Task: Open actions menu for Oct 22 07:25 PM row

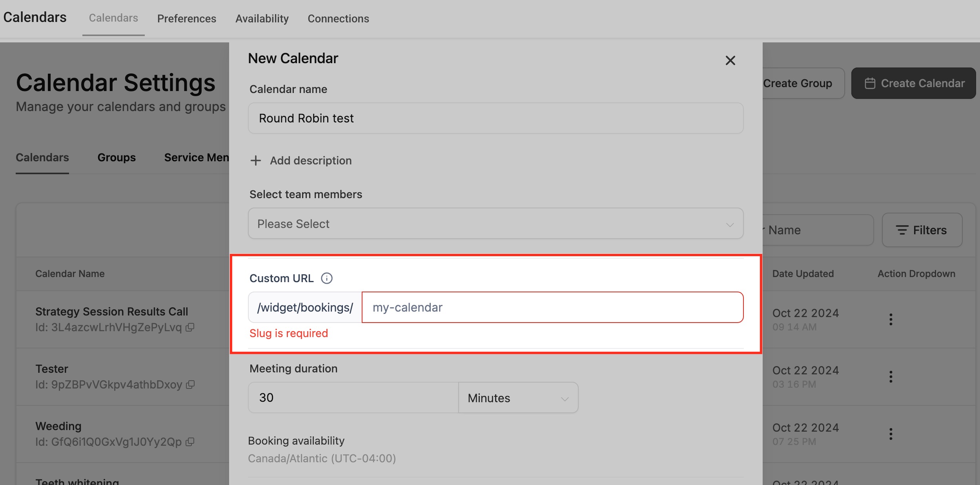Action: (x=891, y=434)
